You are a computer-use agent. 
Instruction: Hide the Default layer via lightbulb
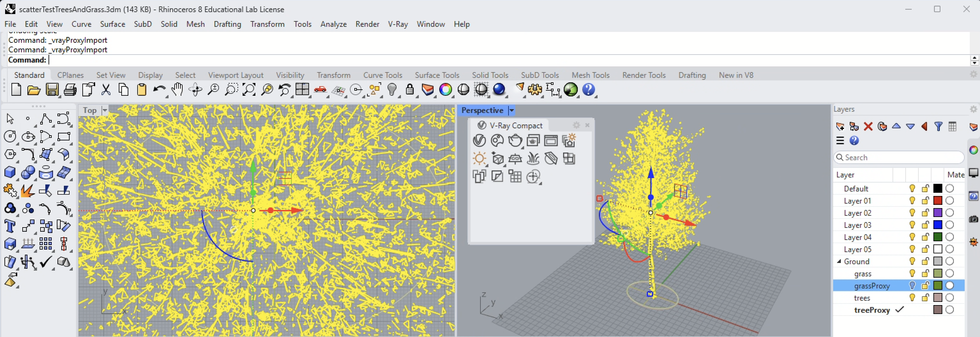click(912, 189)
